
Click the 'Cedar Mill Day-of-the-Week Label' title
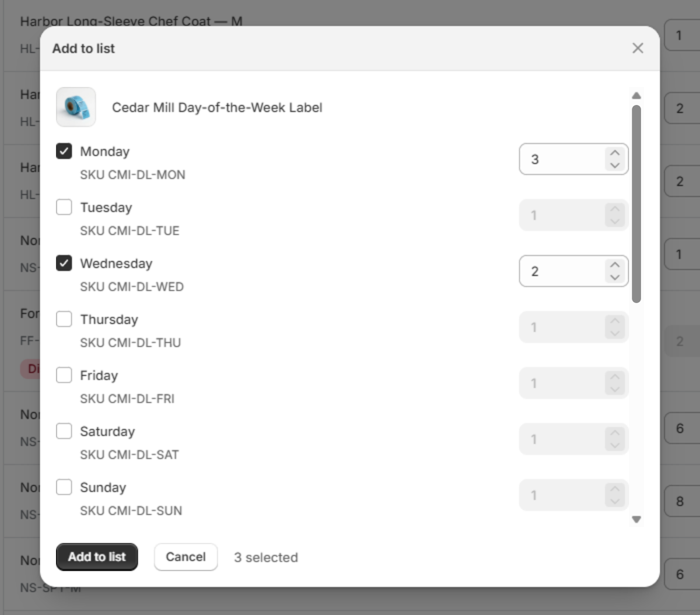pos(217,107)
